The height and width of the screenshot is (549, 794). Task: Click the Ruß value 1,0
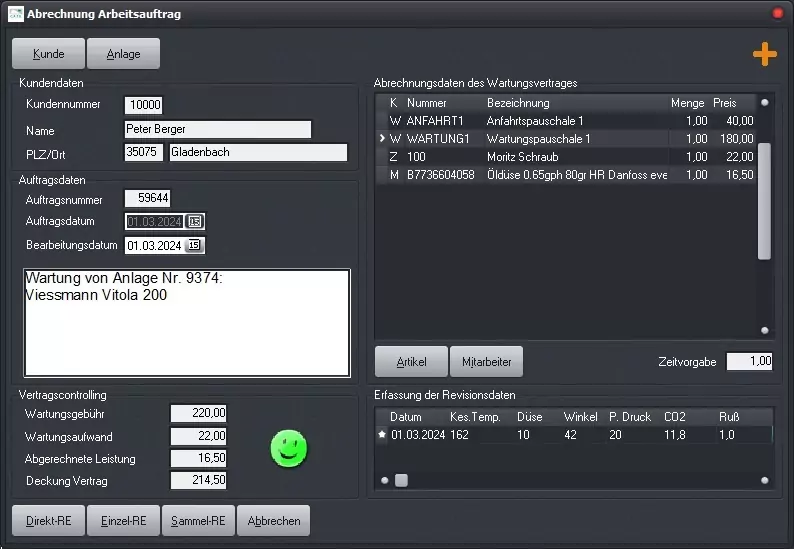727,435
